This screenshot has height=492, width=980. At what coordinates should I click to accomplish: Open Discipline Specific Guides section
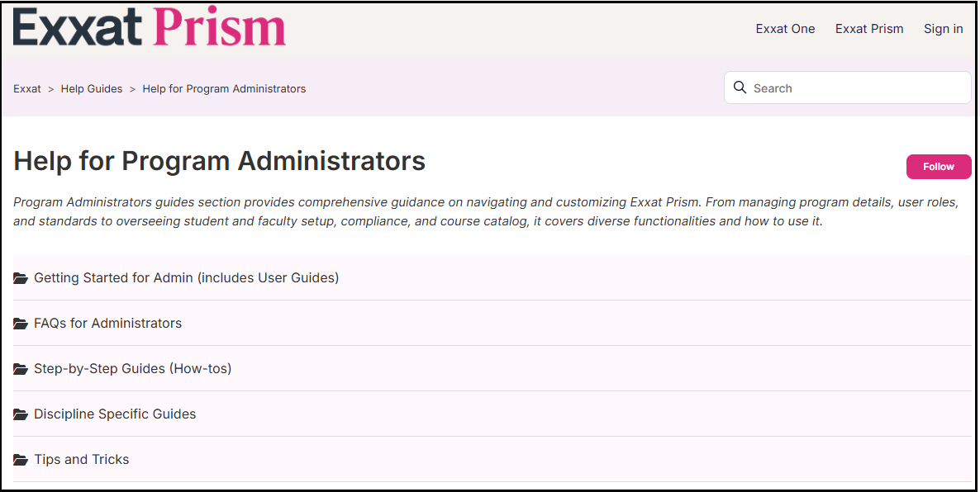pos(115,414)
